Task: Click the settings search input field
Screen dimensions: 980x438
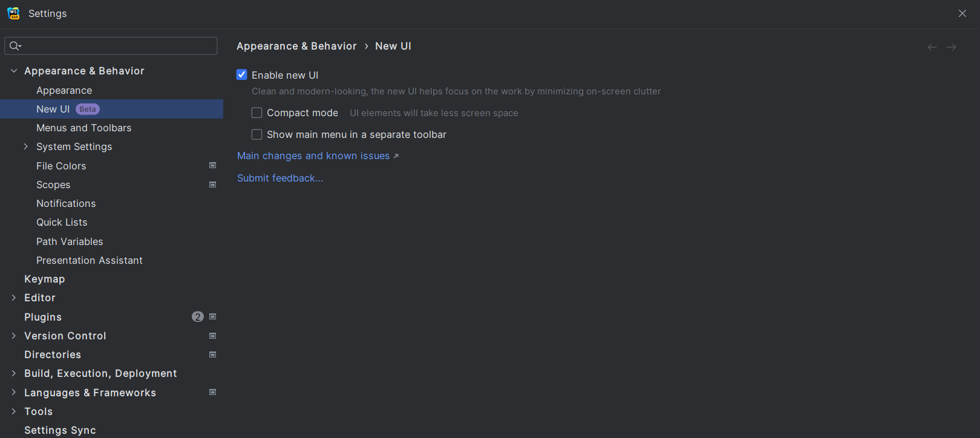Action: click(x=118, y=46)
